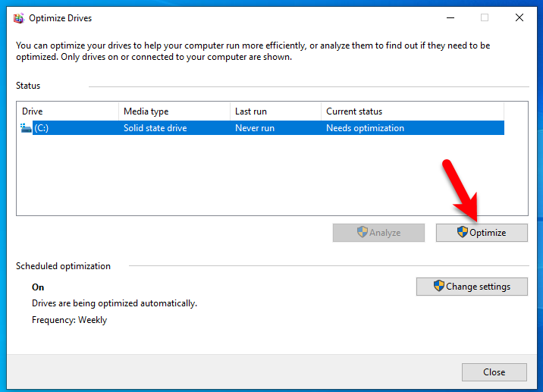Click the Current status column header
The image size is (543, 392).
(x=413, y=111)
